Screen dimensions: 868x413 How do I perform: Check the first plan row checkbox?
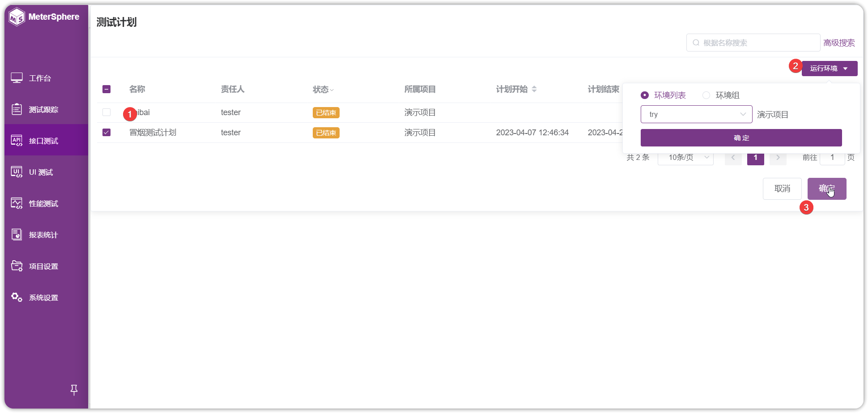click(x=106, y=112)
